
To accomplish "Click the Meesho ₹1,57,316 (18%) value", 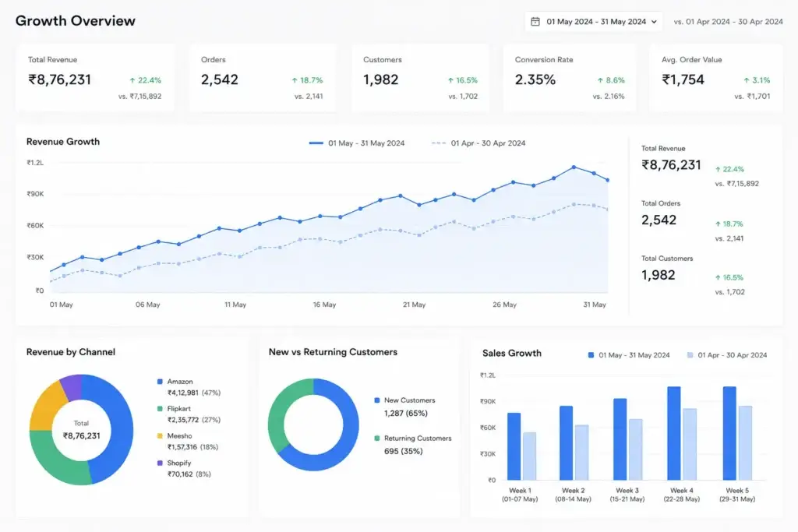I will 193,447.
